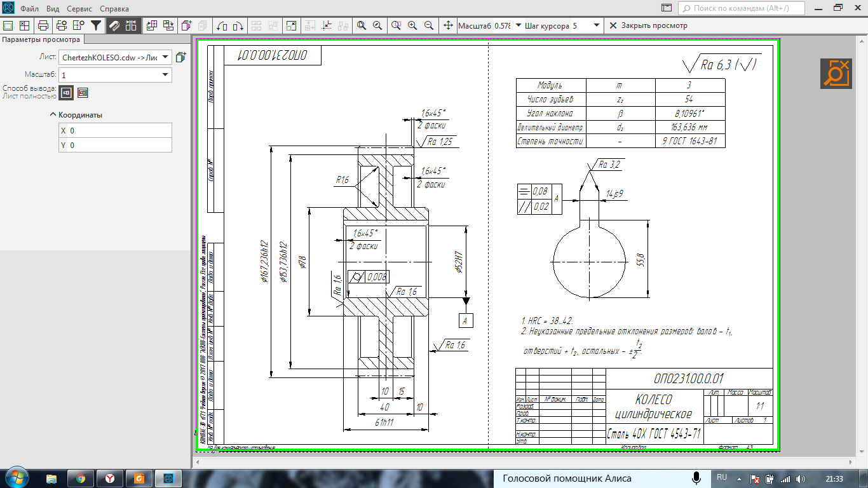
Task: Click the zoom out magnifier with minus
Action: point(429,25)
